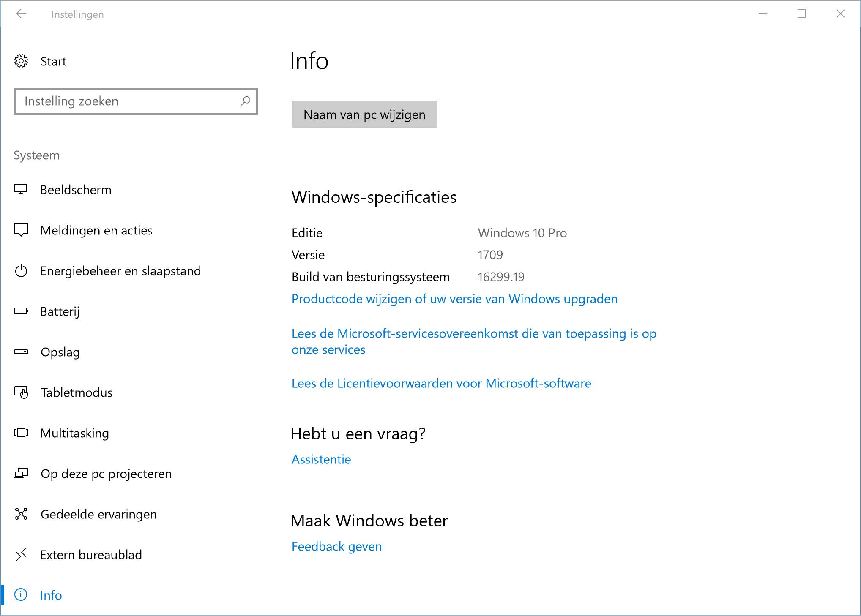Click the Extern bureaublad icon

pyautogui.click(x=21, y=554)
